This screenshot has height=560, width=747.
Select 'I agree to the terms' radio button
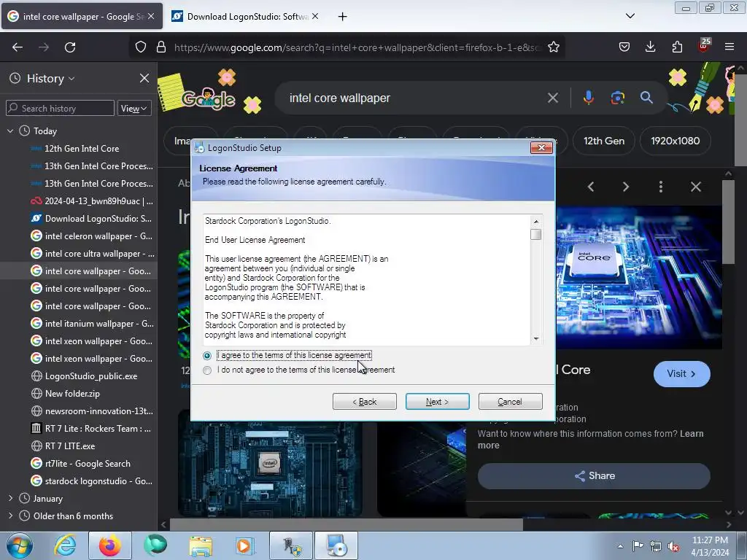point(206,356)
